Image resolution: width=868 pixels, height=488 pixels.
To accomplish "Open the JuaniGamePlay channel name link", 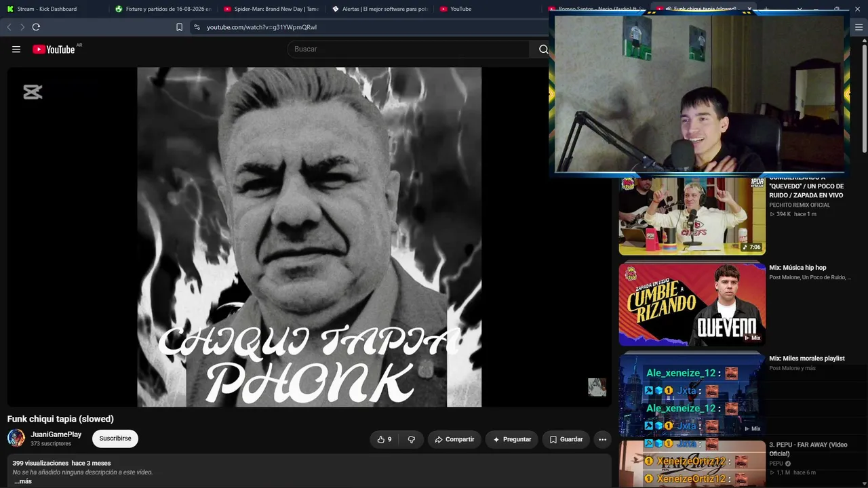I will (x=56, y=434).
